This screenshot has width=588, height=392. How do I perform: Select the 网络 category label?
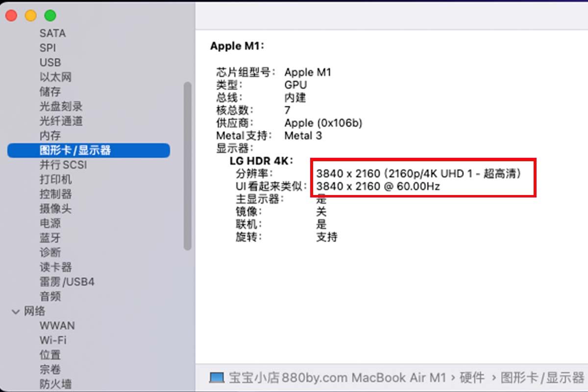coord(35,311)
